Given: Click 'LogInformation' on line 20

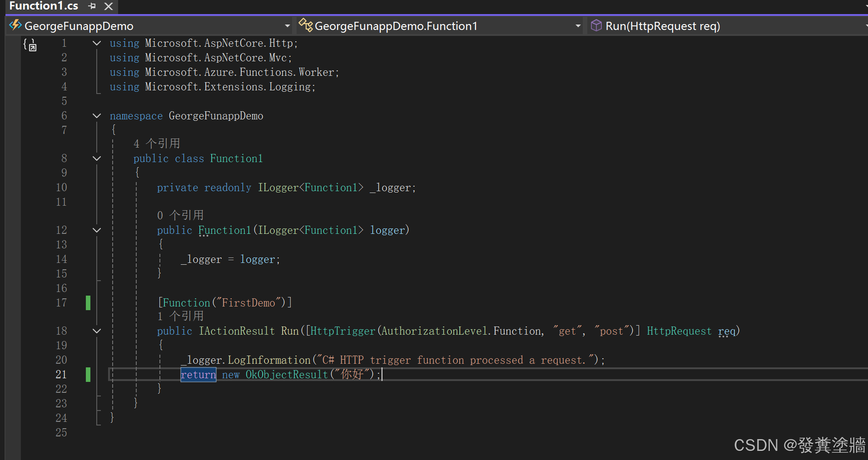Looking at the screenshot, I should 269,360.
